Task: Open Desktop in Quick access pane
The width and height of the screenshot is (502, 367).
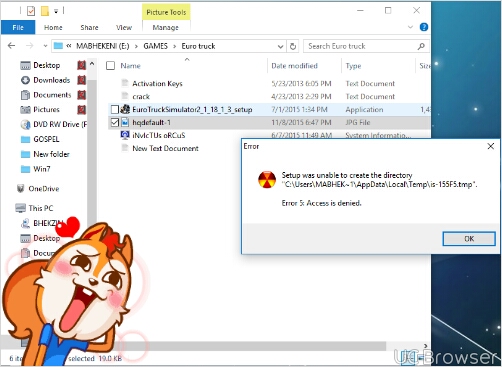Action: pos(47,65)
